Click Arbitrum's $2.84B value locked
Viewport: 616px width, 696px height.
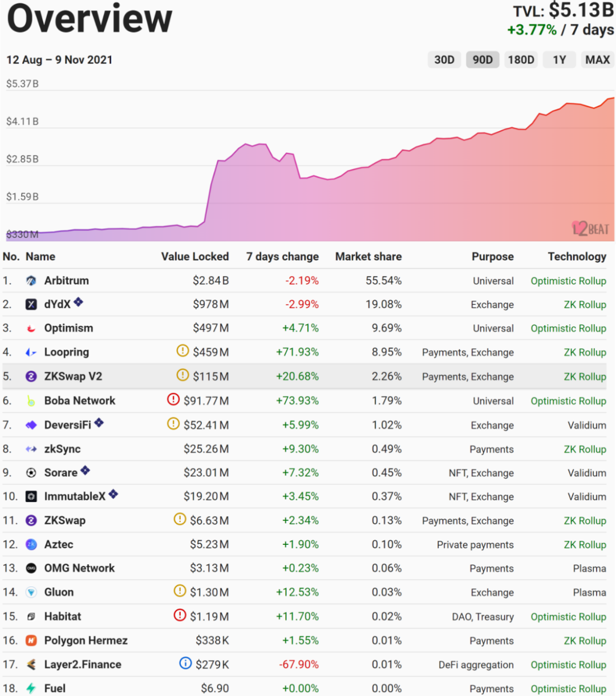click(210, 281)
